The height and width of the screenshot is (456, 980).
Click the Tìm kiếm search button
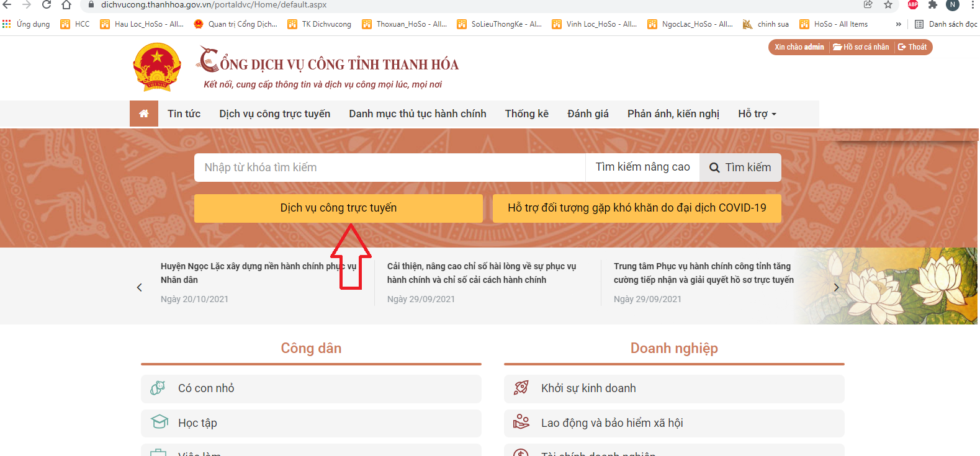coord(740,168)
